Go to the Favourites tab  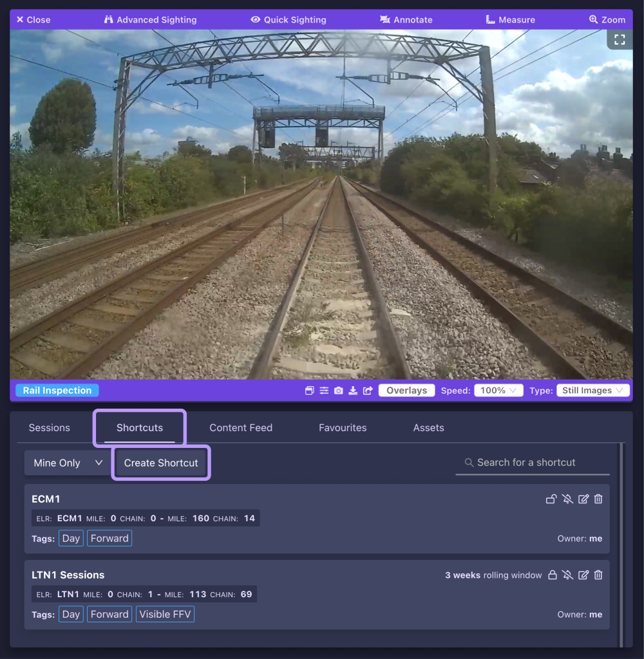coord(343,428)
